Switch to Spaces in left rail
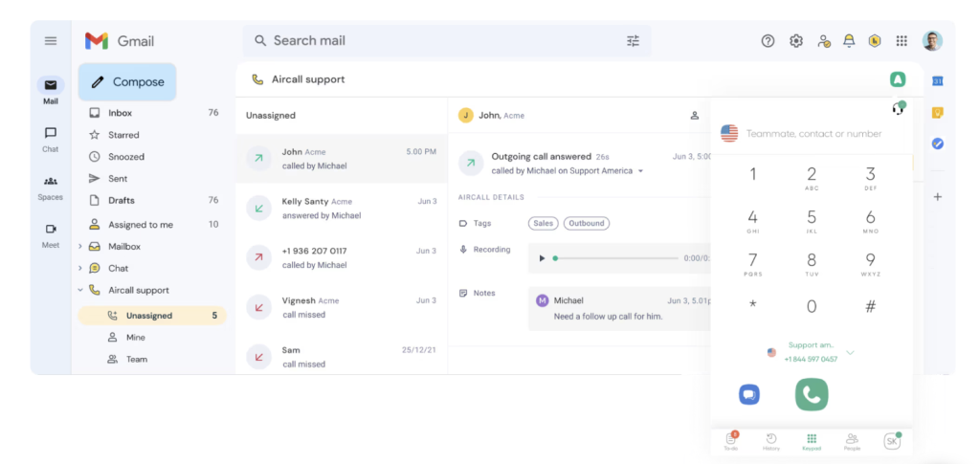Screen dimensions: 980x464 click(51, 188)
